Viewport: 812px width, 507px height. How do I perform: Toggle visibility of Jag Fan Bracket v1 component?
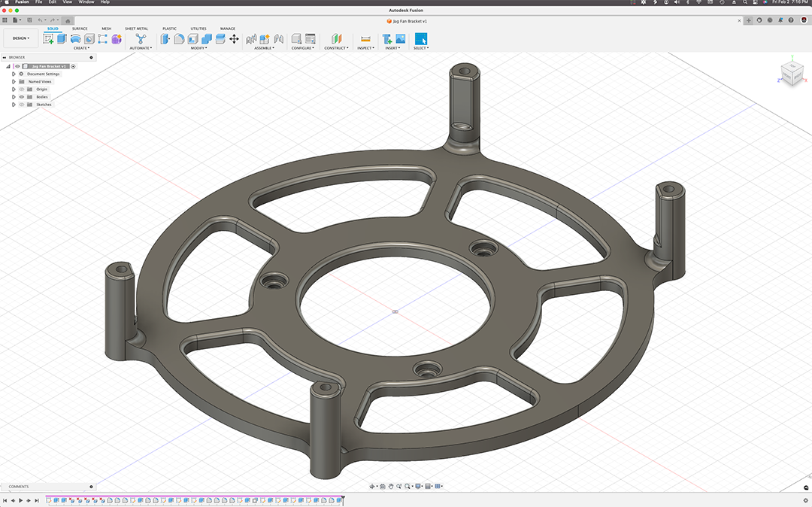pos(17,66)
